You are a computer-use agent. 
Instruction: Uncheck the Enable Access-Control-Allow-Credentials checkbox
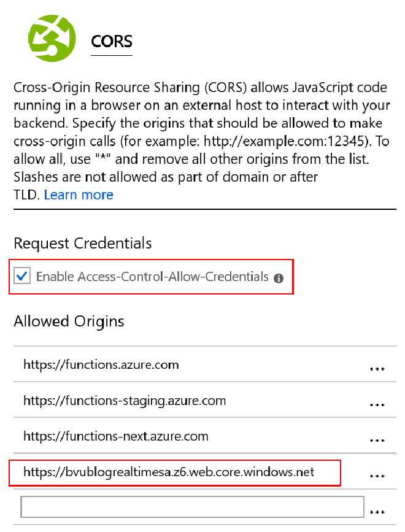coord(22,277)
